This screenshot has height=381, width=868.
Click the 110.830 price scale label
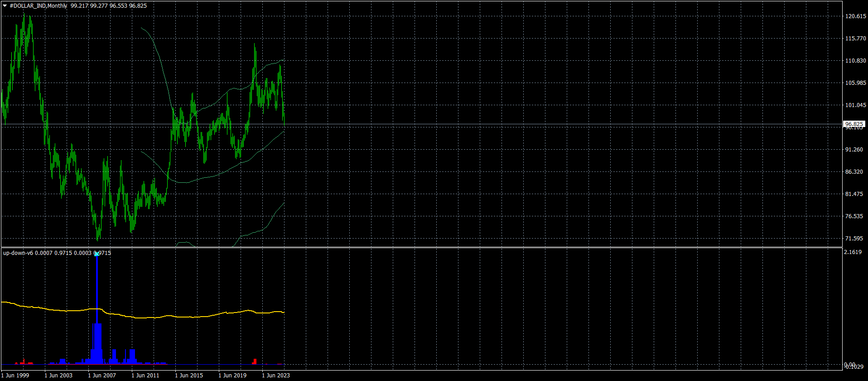tap(855, 61)
